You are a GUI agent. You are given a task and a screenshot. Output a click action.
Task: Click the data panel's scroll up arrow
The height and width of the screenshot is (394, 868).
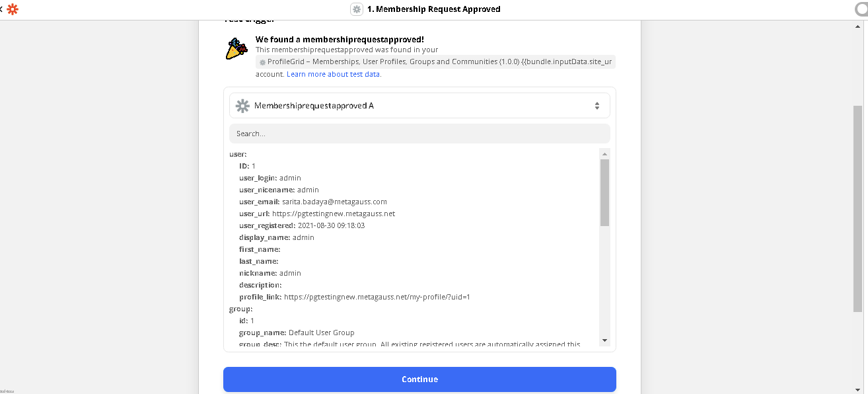tap(604, 154)
